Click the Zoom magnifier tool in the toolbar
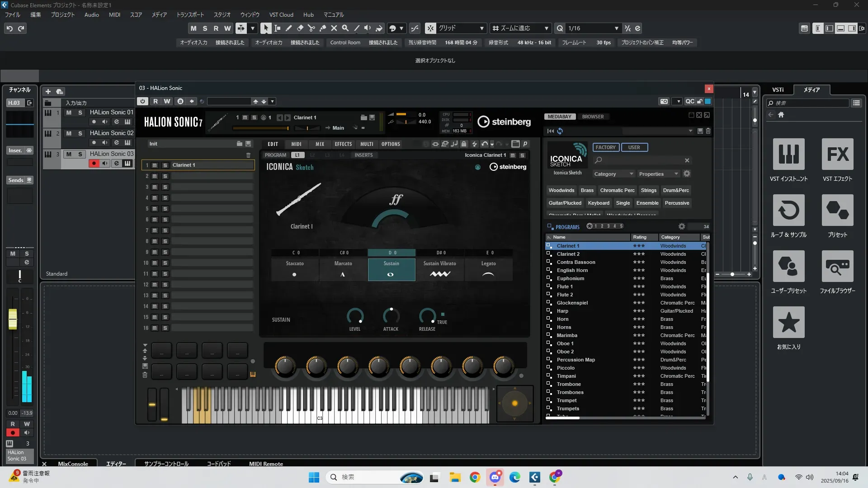The height and width of the screenshot is (488, 868). (x=345, y=28)
